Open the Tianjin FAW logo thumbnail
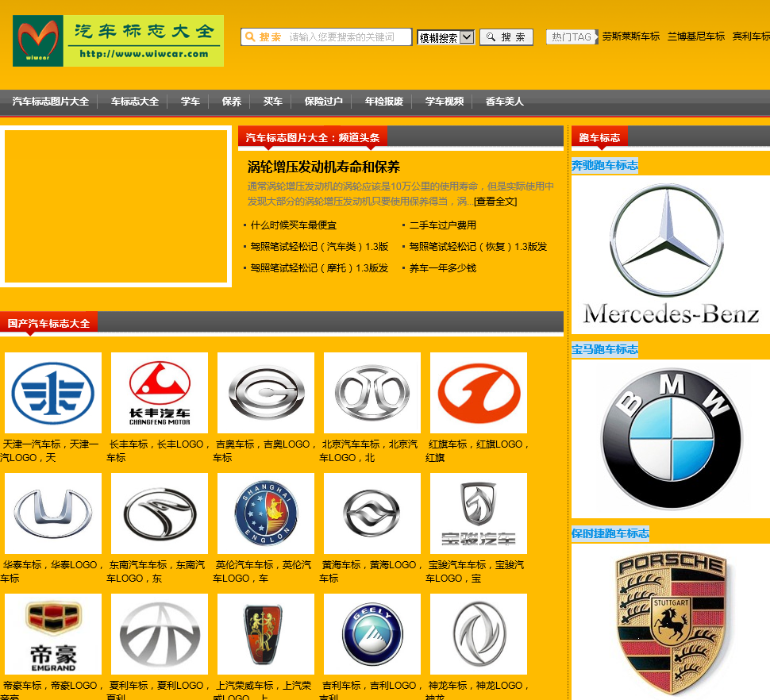Viewport: 770px width, 700px height. (x=53, y=393)
